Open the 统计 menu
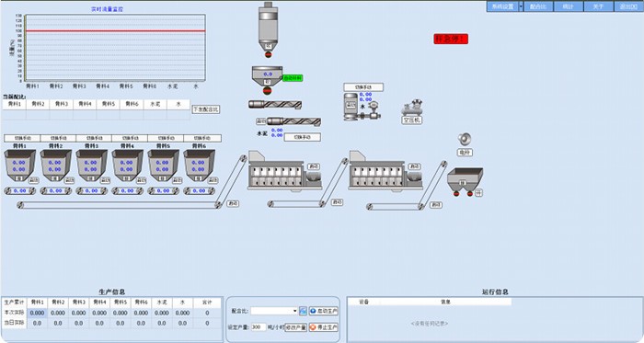644x343 pixels. coord(568,6)
